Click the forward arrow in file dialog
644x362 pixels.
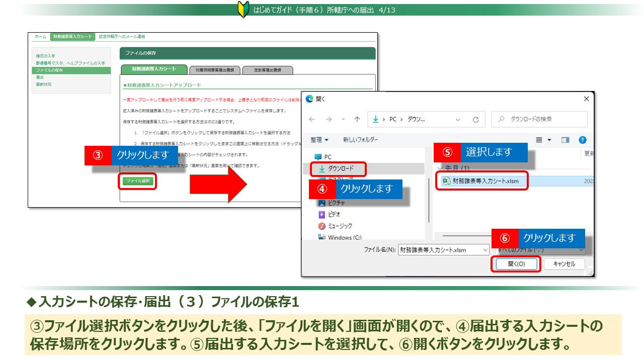(x=328, y=120)
